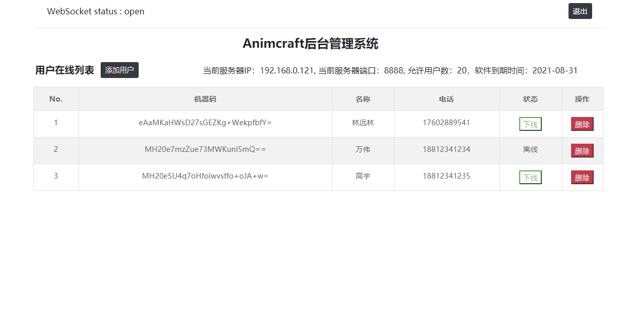Delete user 万伟 via 删除 button
The image size is (644, 331).
(x=582, y=150)
